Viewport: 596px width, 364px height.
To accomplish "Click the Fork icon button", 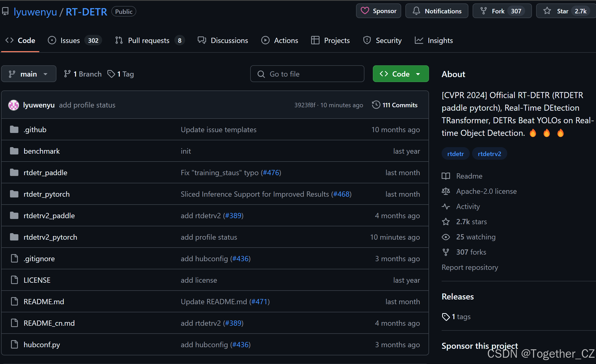I will pyautogui.click(x=483, y=11).
